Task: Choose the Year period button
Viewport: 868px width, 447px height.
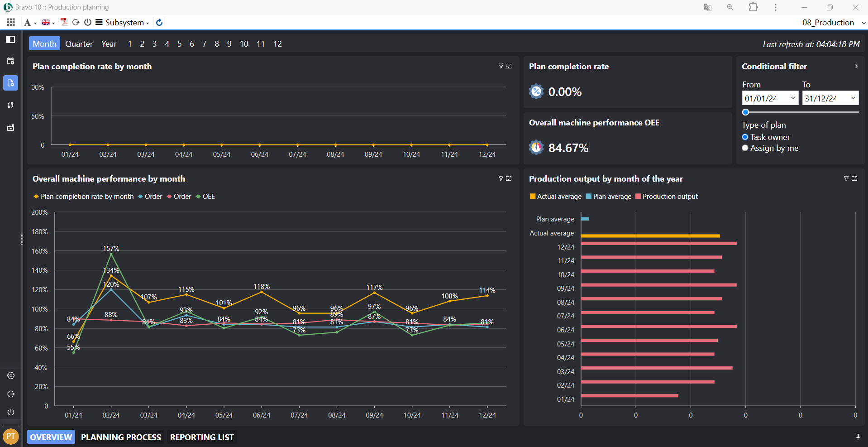Action: 109,44
